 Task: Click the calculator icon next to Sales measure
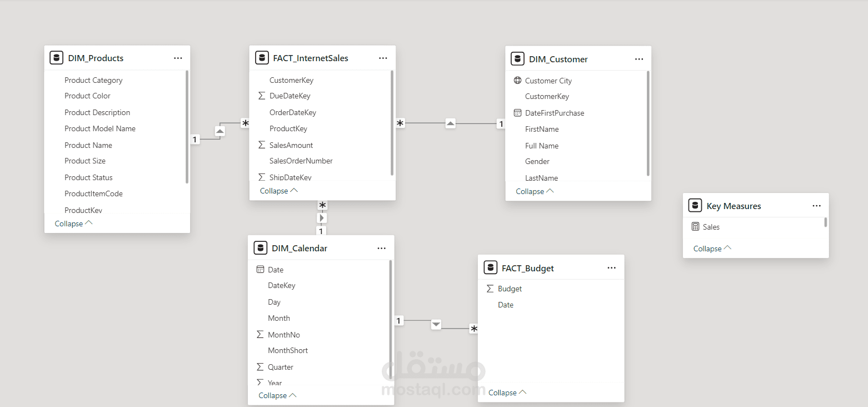pos(695,227)
